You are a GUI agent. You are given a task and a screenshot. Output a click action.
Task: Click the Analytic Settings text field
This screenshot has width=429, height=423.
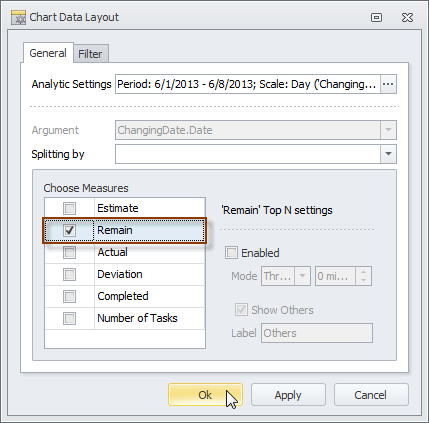click(x=248, y=84)
